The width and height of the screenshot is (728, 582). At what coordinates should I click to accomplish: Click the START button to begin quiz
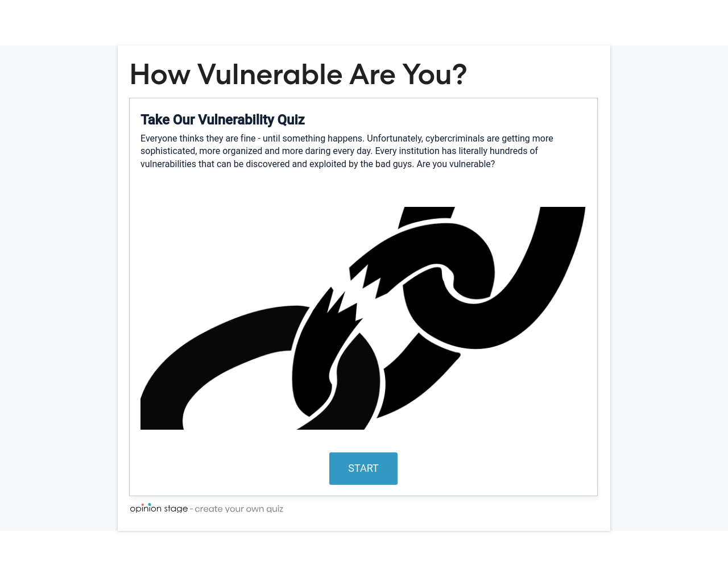coord(363,468)
